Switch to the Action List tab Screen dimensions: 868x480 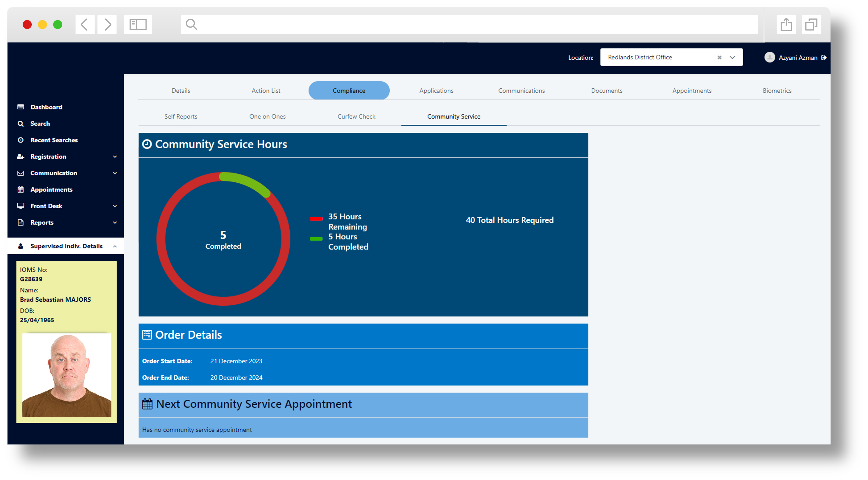[x=266, y=91]
